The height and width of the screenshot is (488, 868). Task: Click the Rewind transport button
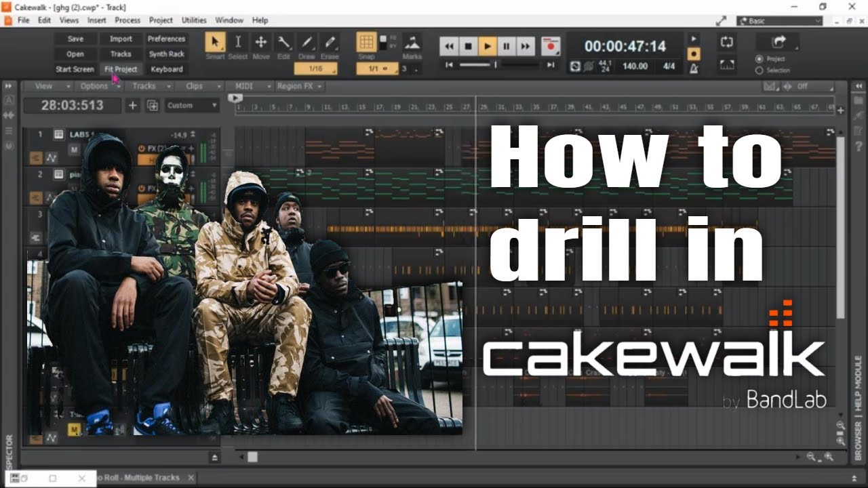coord(449,46)
